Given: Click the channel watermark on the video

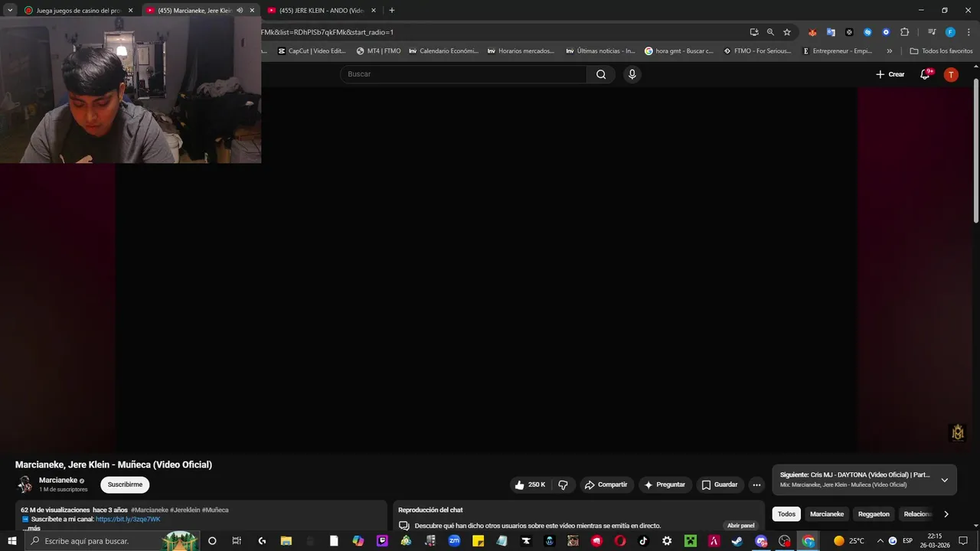Looking at the screenshot, I should [957, 432].
